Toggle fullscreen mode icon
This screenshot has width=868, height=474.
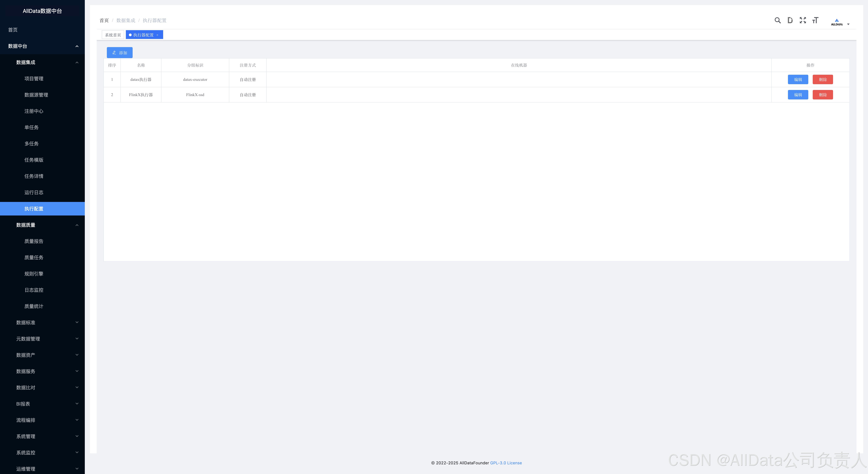click(x=803, y=20)
